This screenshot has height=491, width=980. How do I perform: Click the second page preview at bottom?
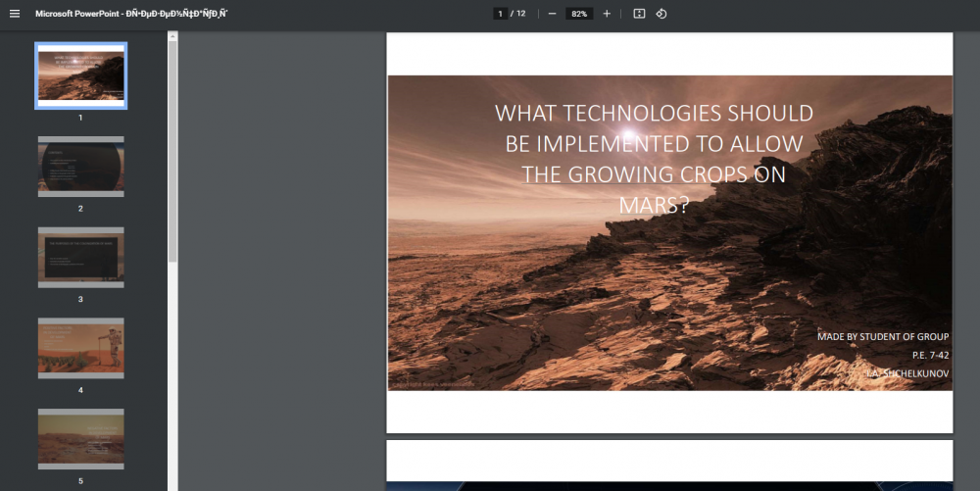pyautogui.click(x=669, y=465)
